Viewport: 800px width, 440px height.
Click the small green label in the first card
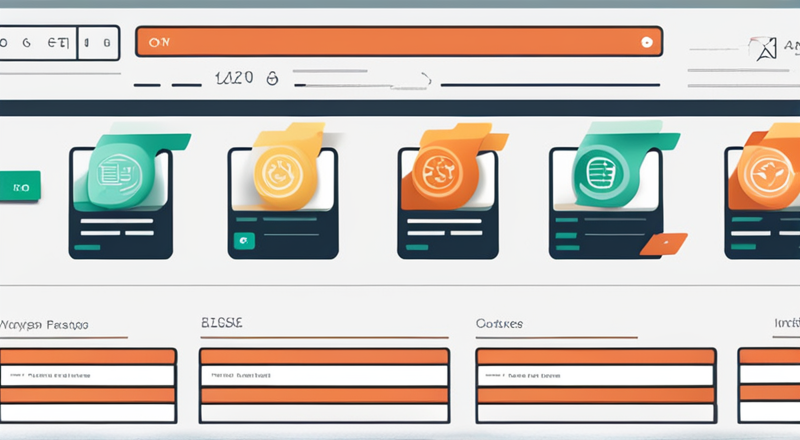(87, 248)
